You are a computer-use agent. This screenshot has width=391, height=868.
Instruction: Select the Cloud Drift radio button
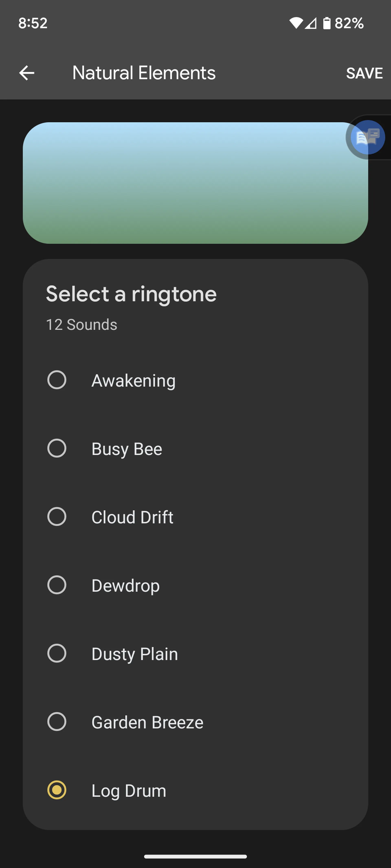click(57, 517)
